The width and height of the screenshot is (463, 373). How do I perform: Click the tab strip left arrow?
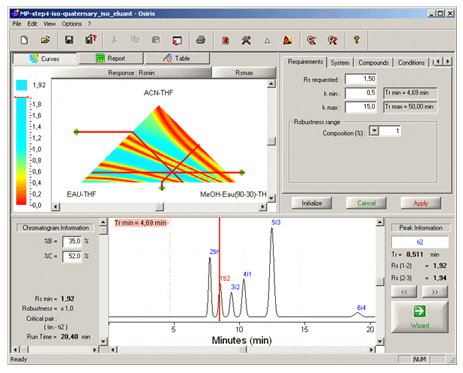[438, 61]
